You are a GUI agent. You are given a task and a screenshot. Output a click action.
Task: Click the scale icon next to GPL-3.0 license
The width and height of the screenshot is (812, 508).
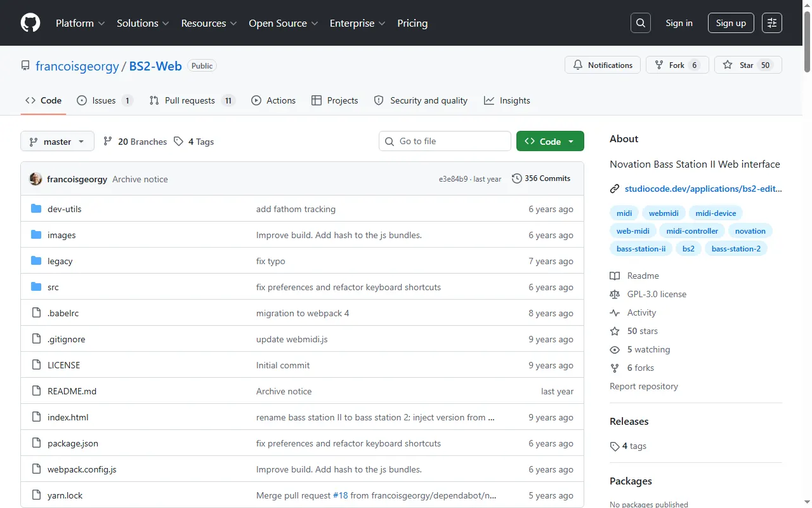tap(615, 294)
